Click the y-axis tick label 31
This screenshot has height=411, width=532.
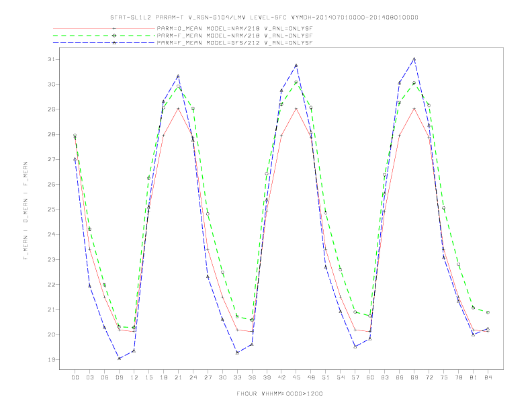click(x=51, y=59)
